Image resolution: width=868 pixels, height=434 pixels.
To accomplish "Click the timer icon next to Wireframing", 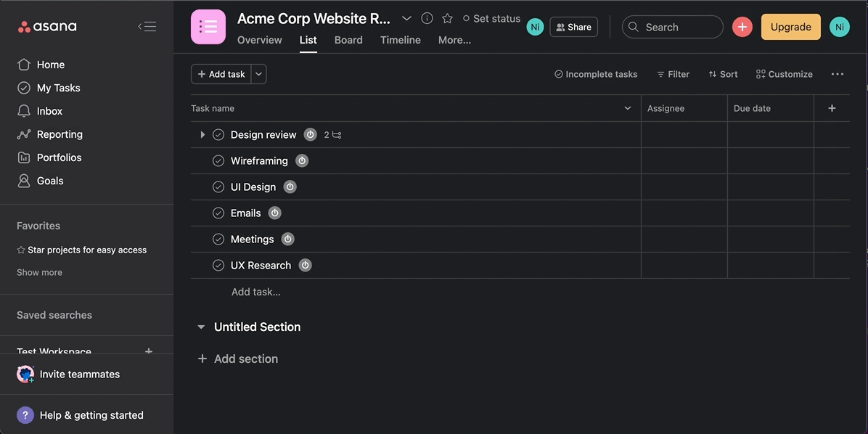I will coord(302,160).
